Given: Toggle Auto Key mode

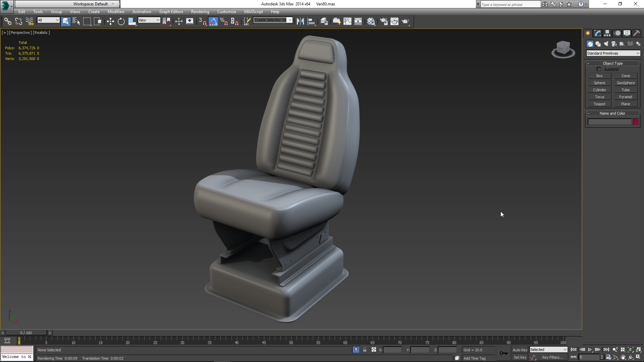Looking at the screenshot, I should [520, 350].
